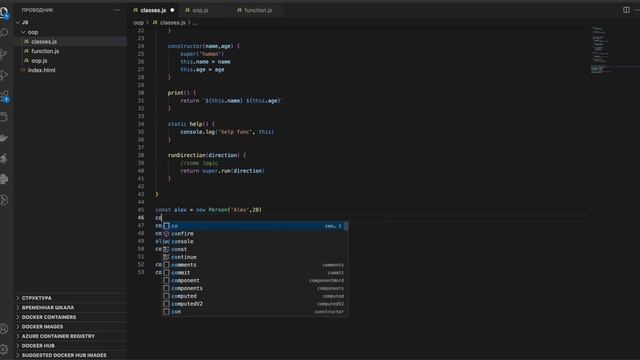Click the HTML file icon of index.html
Image resolution: width=640 pixels, height=360 pixels.
[x=23, y=70]
